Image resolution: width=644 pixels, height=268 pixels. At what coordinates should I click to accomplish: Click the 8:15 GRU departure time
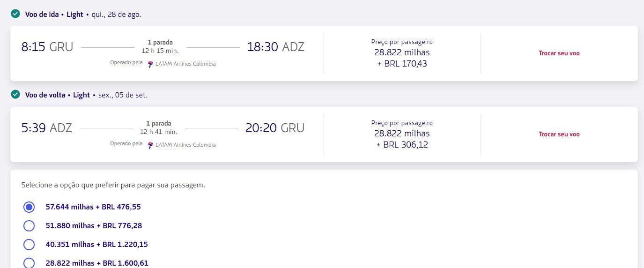coord(47,47)
